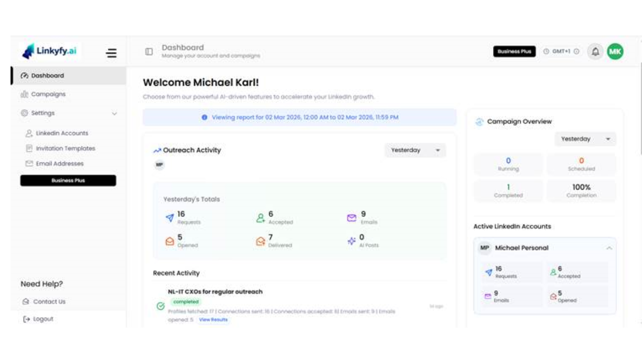
Task: Click the Logout link
Action: click(43, 319)
